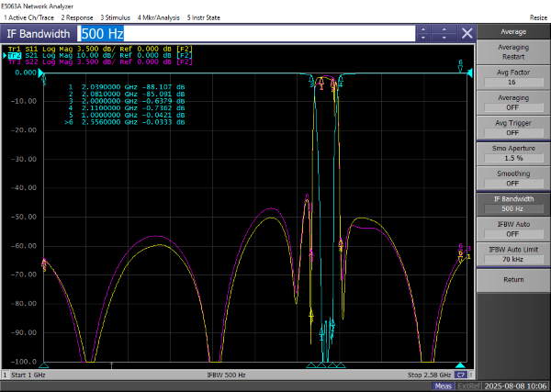Image resolution: width=551 pixels, height=392 pixels.
Task: Click Resize in the top-right corner
Action: [538, 17]
